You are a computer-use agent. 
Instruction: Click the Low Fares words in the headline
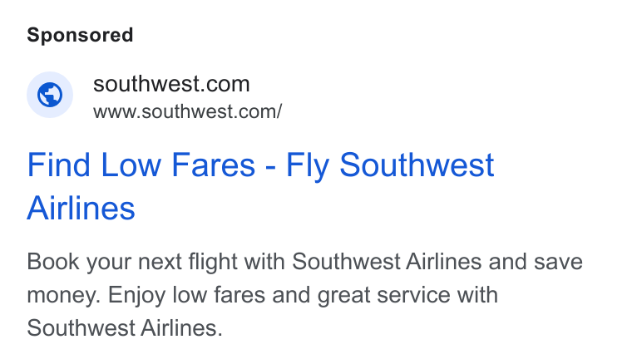(178, 165)
